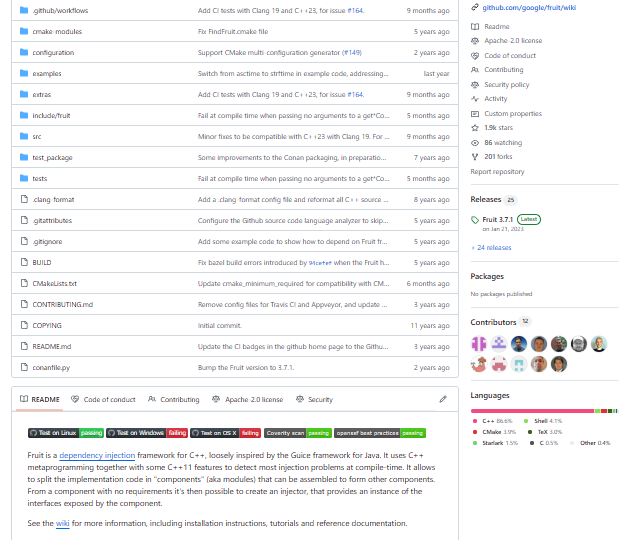636x540 pixels.
Task: Click the tag icon next to Fruit 3.7.1
Action: 475,220
